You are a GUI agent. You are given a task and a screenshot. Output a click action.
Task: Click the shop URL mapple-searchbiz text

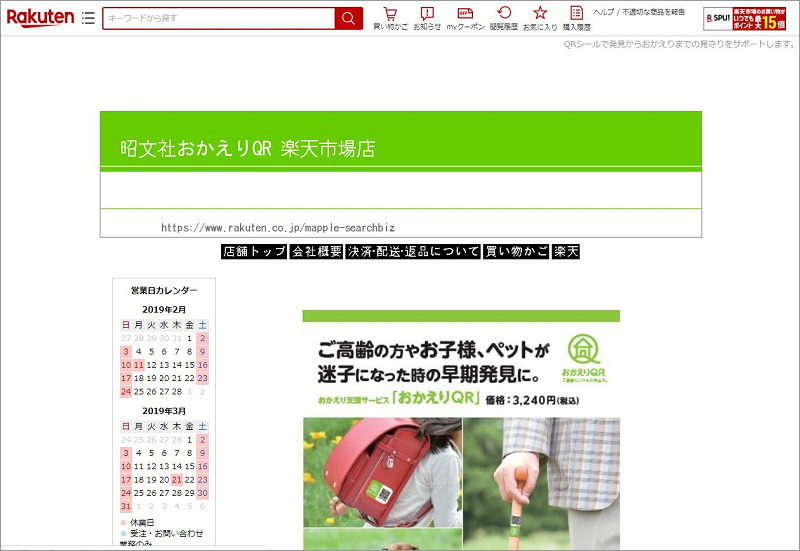[278, 228]
